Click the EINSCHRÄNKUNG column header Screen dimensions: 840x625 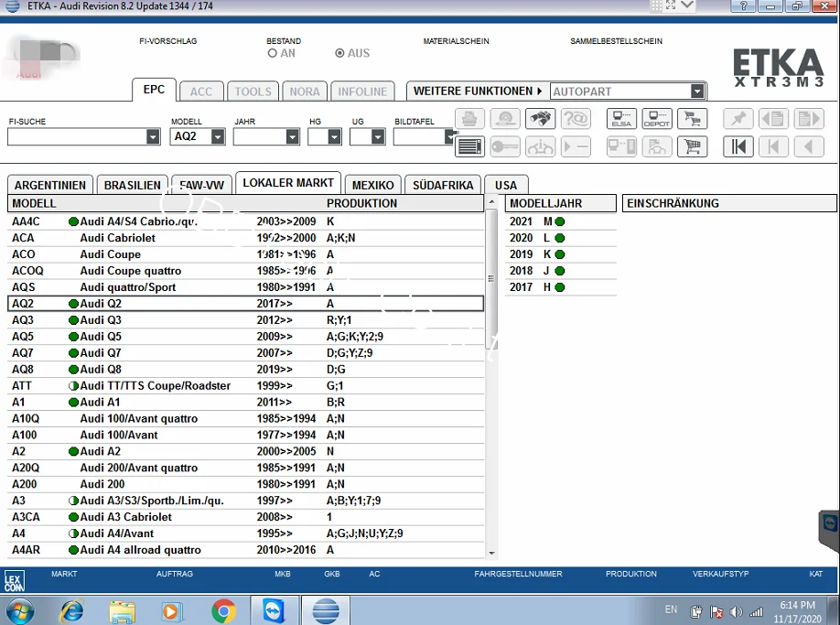tap(729, 203)
